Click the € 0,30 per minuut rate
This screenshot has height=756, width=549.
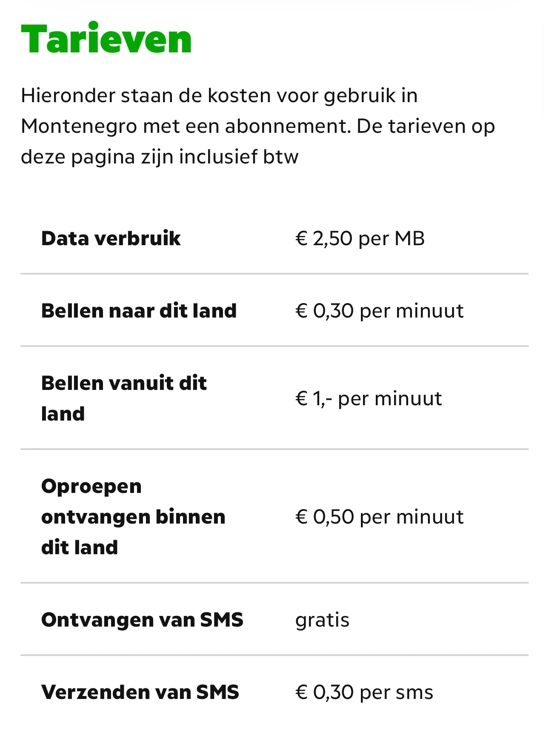[x=379, y=311]
